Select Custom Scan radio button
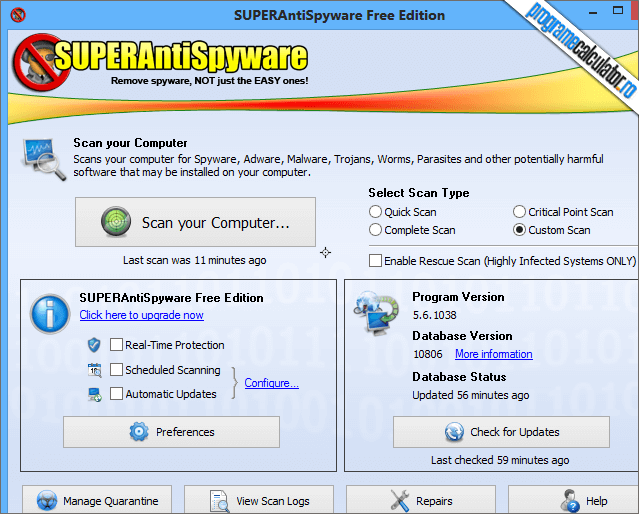 click(x=519, y=230)
